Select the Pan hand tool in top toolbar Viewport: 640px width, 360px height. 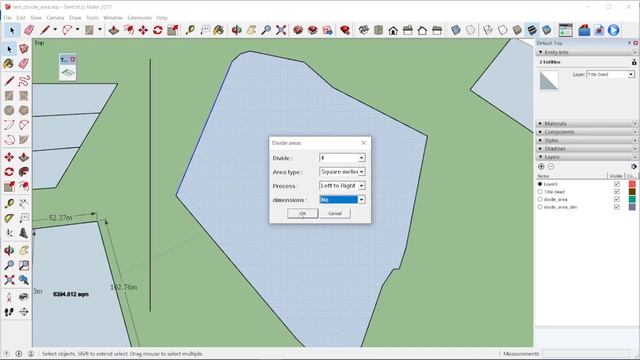[x=251, y=30]
